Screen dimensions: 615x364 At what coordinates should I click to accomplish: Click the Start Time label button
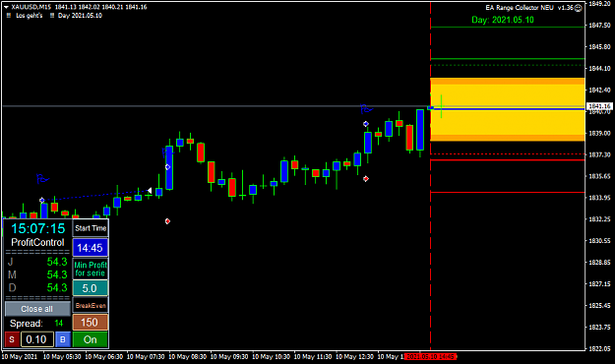point(91,228)
